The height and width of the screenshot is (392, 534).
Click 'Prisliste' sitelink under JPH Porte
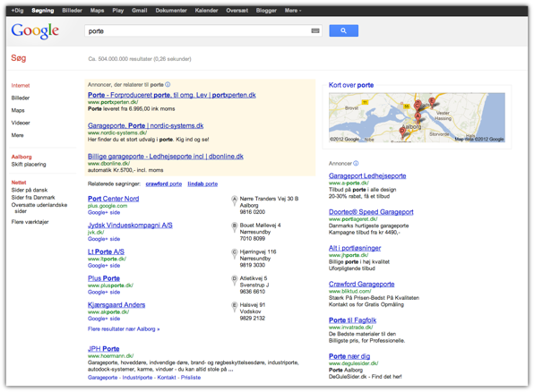[191, 378]
